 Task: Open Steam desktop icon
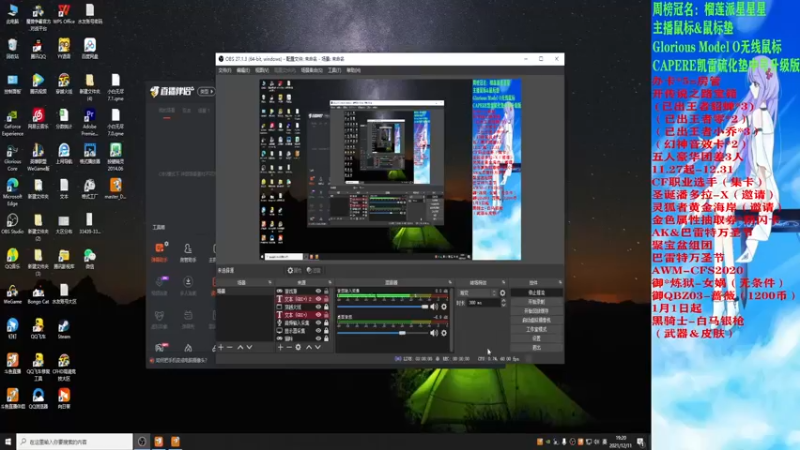[64, 329]
